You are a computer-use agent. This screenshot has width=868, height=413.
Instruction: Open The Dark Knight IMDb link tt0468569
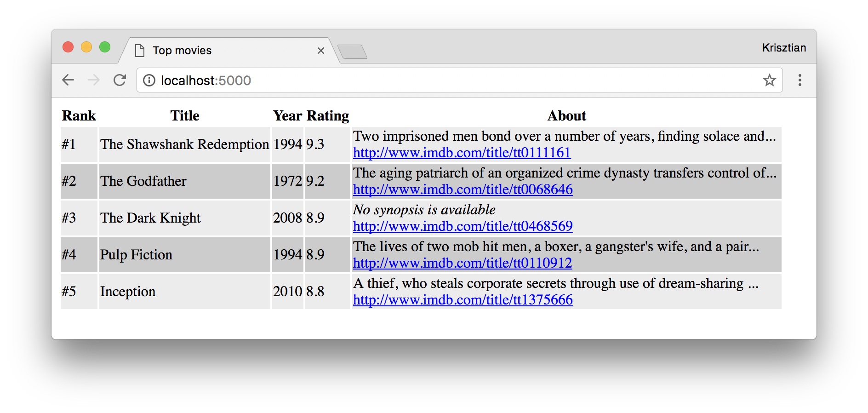463,226
